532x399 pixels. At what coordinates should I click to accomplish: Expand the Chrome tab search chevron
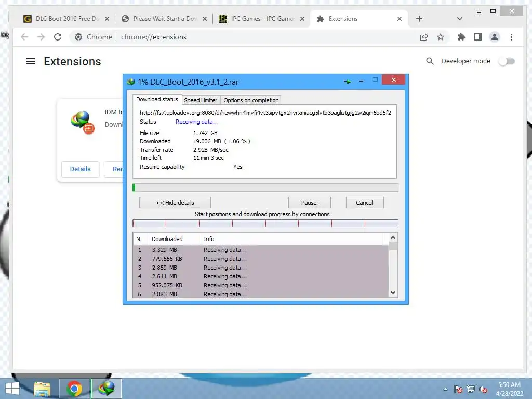459,19
